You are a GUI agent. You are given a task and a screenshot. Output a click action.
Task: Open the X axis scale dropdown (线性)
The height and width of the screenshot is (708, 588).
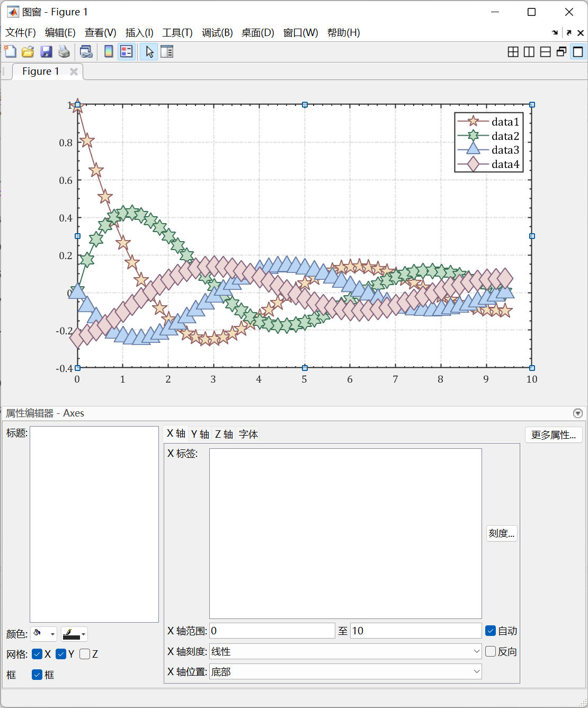tap(345, 651)
